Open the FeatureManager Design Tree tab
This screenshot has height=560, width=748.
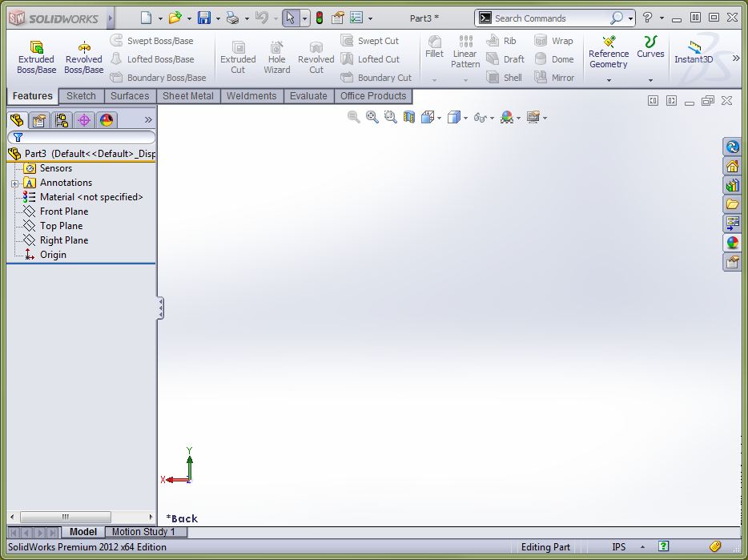coord(17,120)
